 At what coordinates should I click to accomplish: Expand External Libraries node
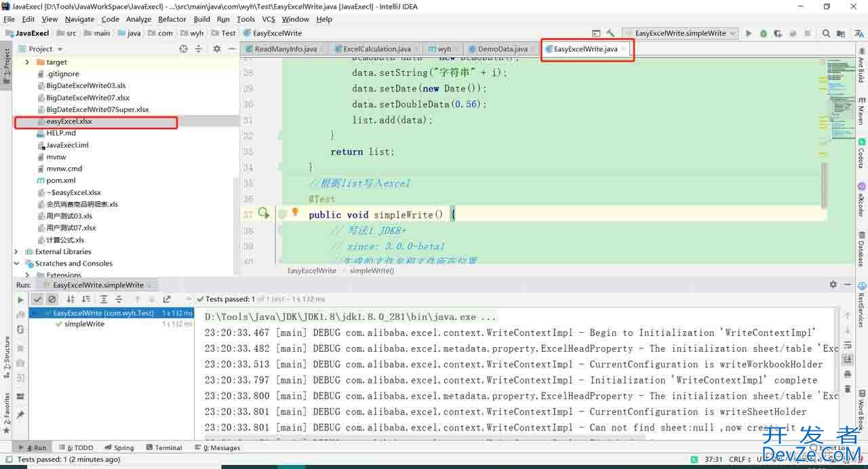coord(16,251)
